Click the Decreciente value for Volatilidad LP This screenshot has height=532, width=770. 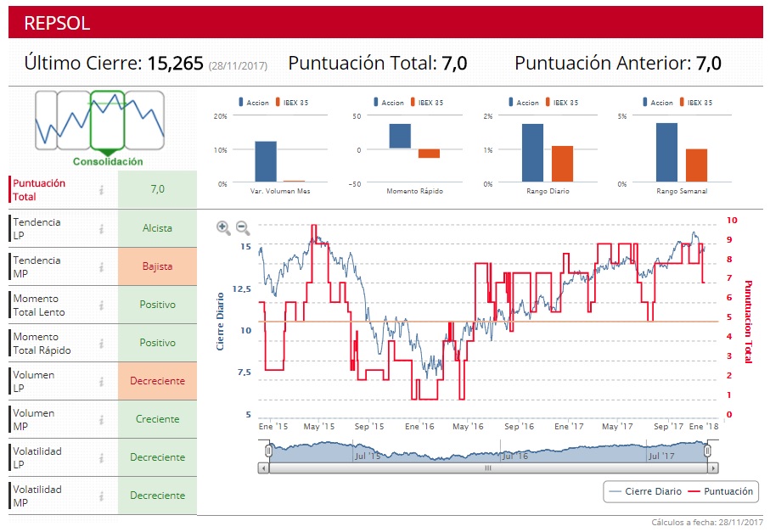point(157,457)
